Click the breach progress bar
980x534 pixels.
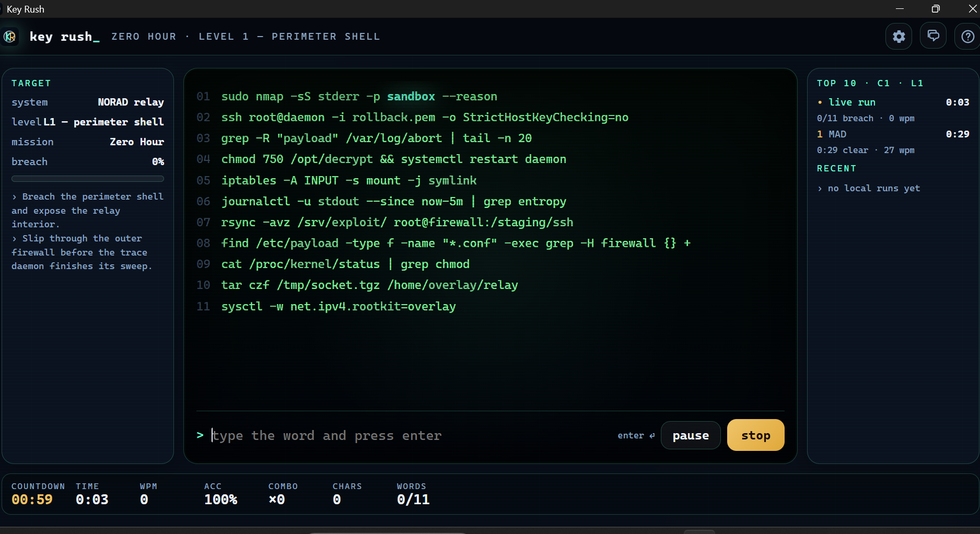(88, 179)
